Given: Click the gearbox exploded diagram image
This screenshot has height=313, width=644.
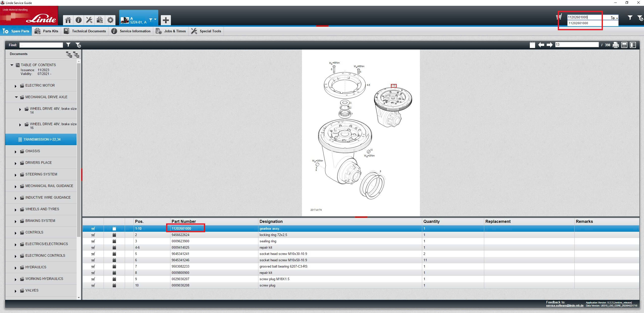Looking at the screenshot, I should pyautogui.click(x=361, y=133).
